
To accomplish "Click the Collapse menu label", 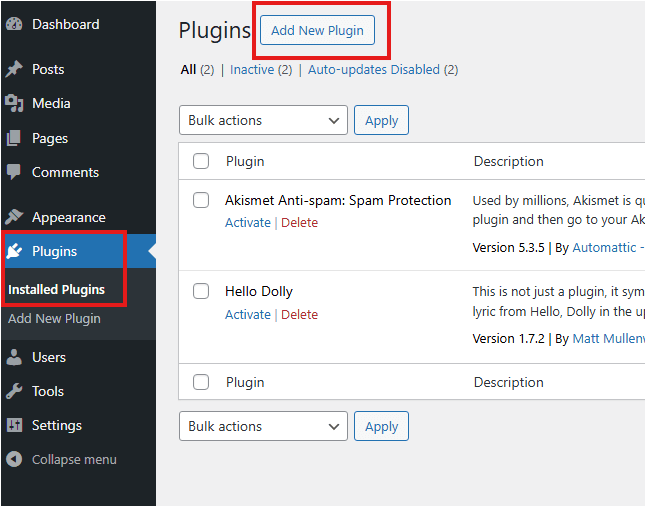I will point(74,460).
